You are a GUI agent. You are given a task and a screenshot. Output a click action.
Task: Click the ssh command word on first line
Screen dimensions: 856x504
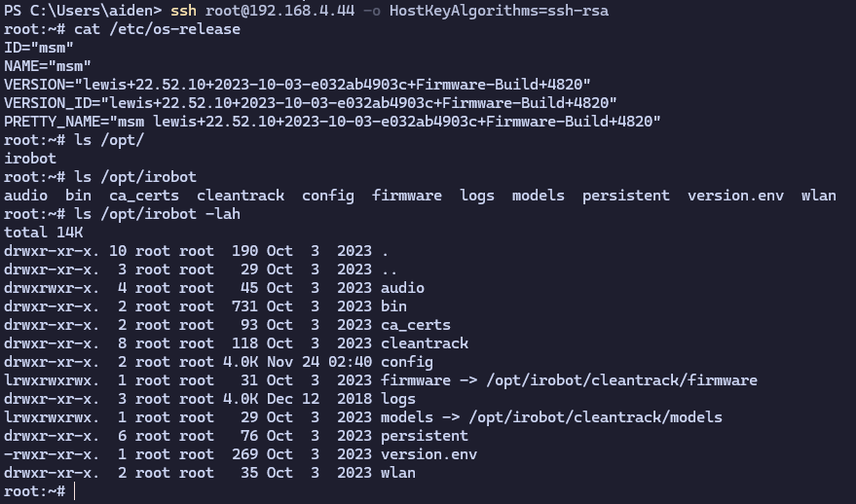coord(183,11)
